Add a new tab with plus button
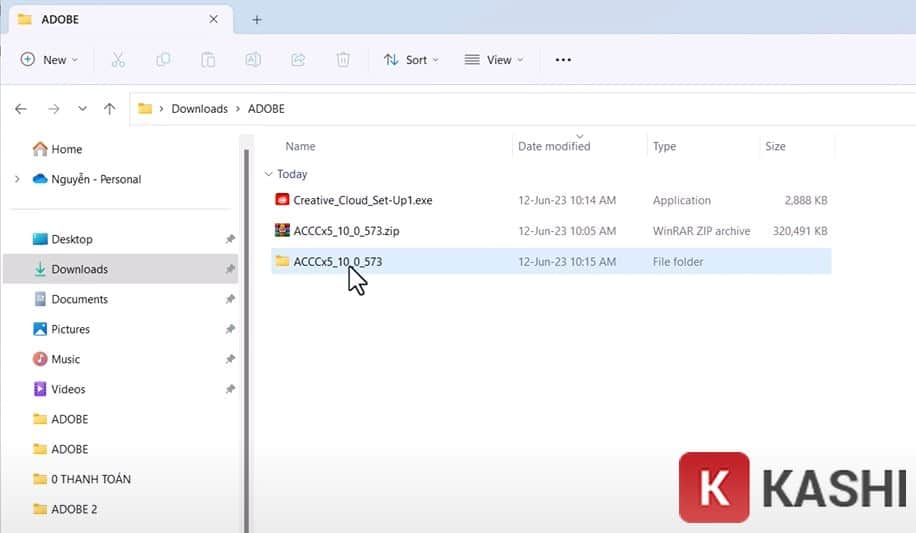916x533 pixels. point(257,19)
